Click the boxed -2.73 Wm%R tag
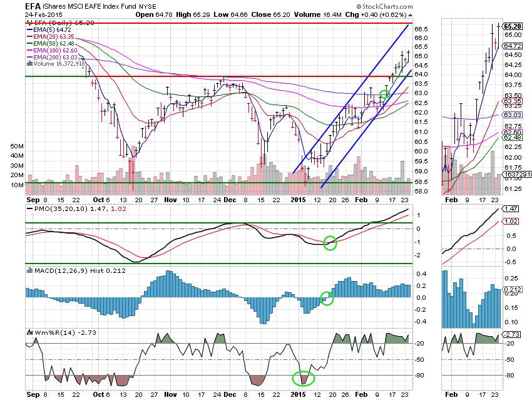The height and width of the screenshot is (400, 532). (511, 334)
